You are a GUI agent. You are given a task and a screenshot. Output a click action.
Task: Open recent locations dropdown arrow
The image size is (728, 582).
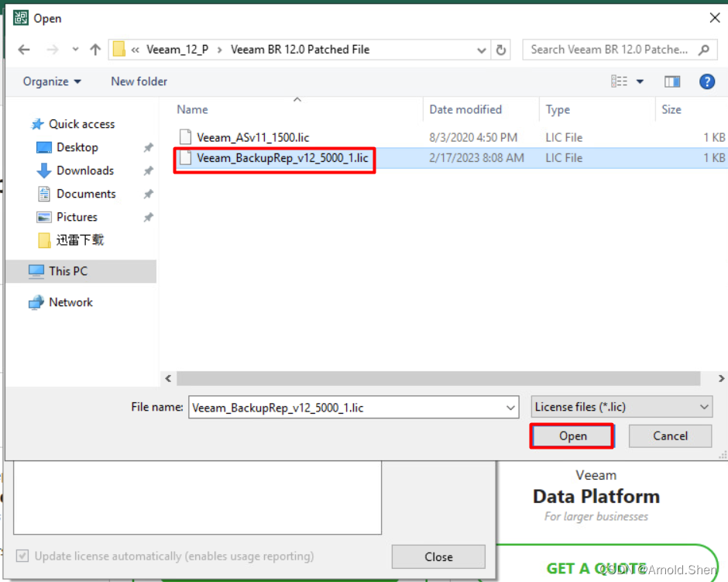(x=75, y=50)
